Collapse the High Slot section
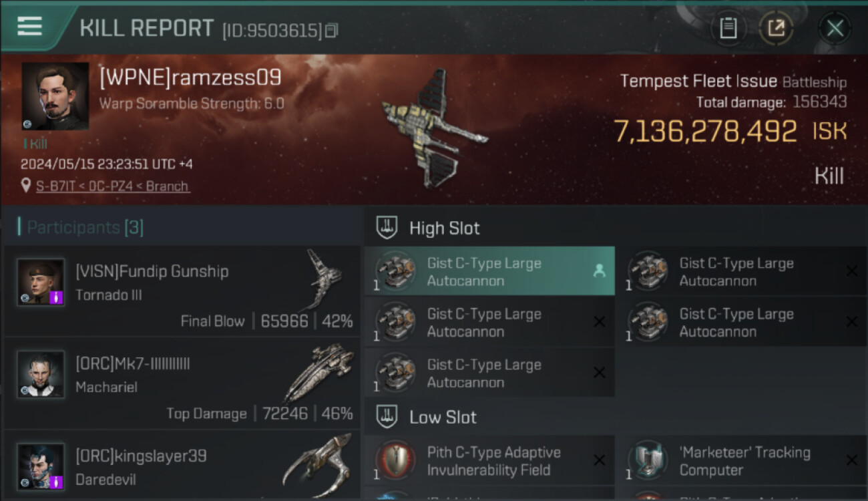The width and height of the screenshot is (868, 501). click(x=428, y=228)
